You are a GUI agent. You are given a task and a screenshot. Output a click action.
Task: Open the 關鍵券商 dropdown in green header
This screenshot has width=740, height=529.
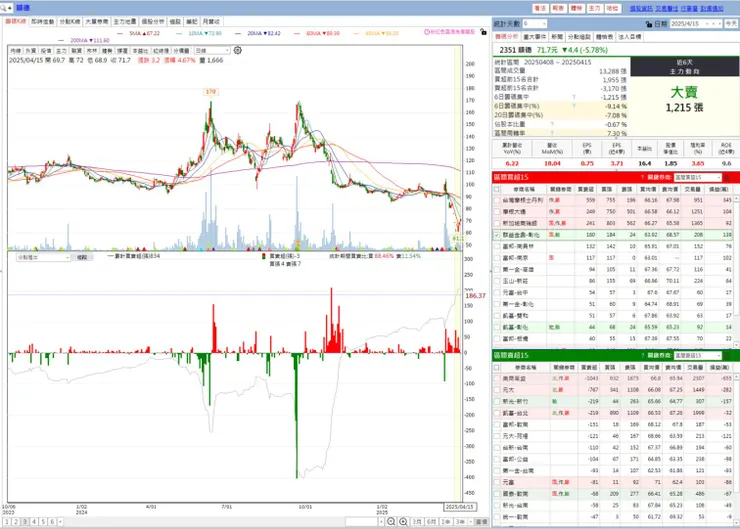[698, 355]
